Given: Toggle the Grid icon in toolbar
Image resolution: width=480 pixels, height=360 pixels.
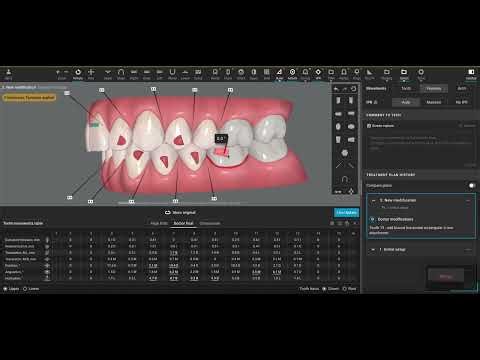Looking at the screenshot, I should [267, 74].
